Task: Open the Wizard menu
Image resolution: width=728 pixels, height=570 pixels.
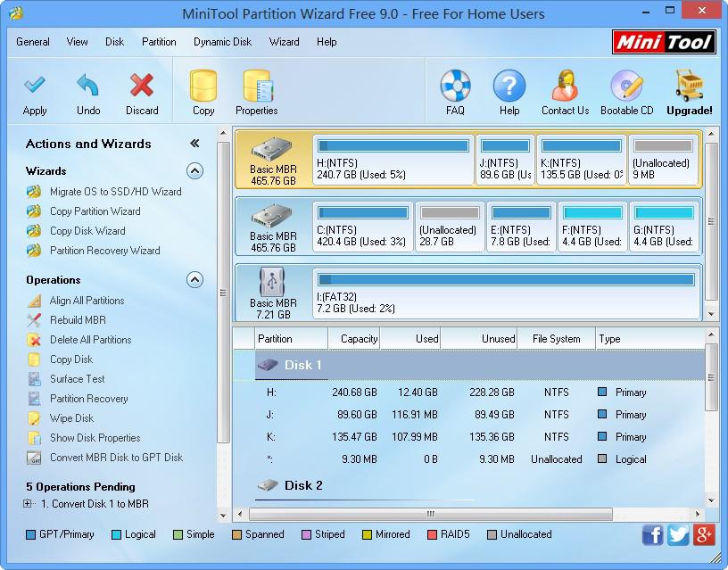Action: [x=284, y=42]
